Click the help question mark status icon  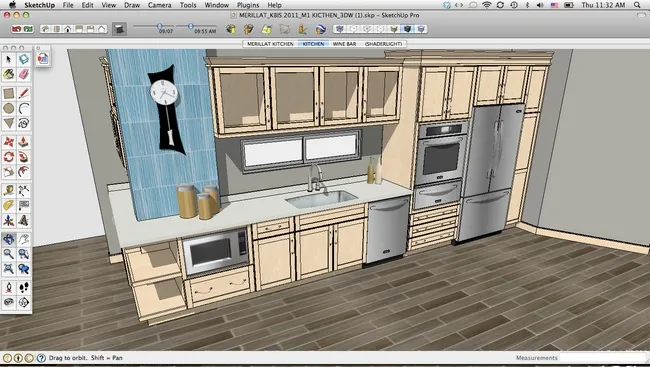tap(41, 357)
